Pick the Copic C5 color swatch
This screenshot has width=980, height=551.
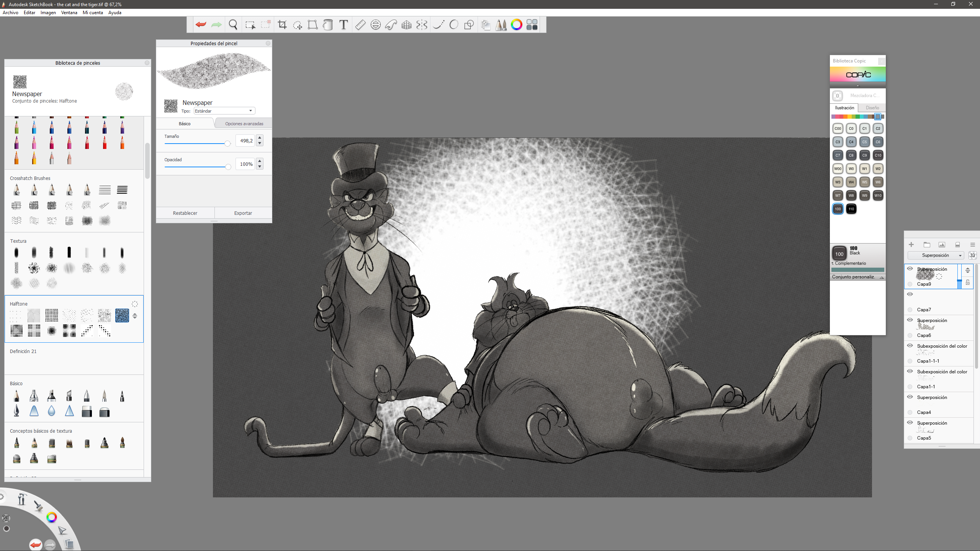[864, 142]
